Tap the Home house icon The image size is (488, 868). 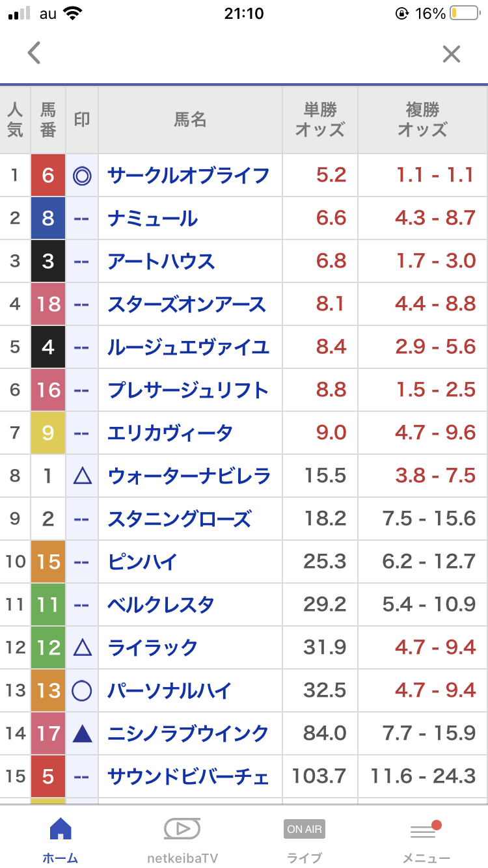61,830
